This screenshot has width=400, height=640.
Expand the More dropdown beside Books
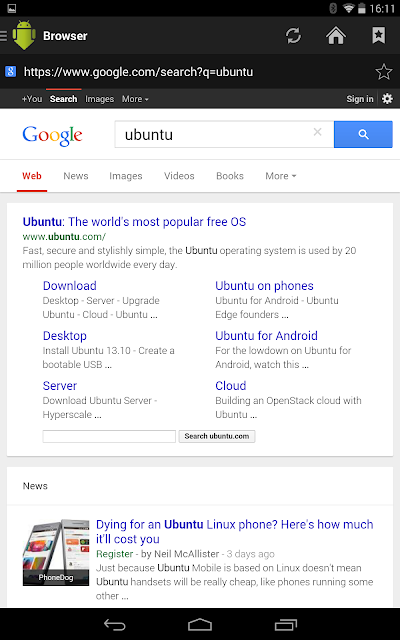pos(280,176)
